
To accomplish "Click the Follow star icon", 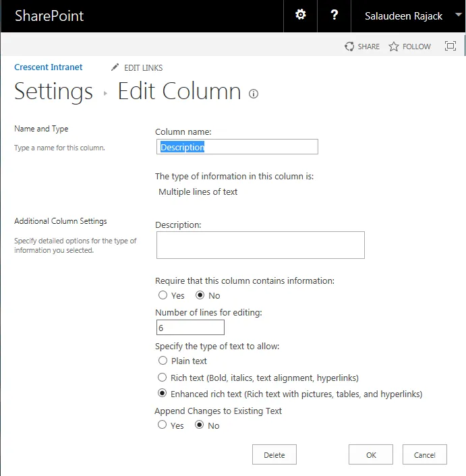I will point(394,47).
